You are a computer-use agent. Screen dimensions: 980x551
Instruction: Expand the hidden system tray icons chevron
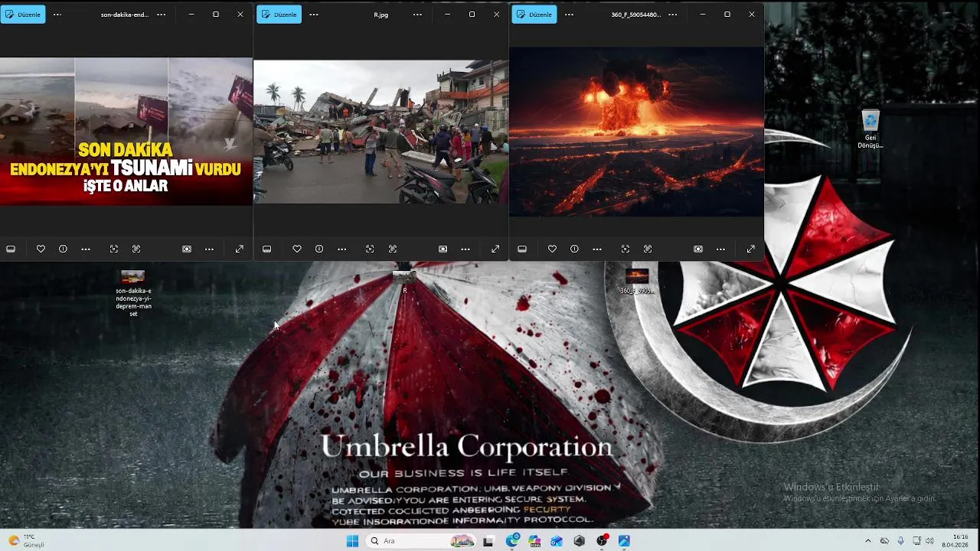pyautogui.click(x=867, y=541)
